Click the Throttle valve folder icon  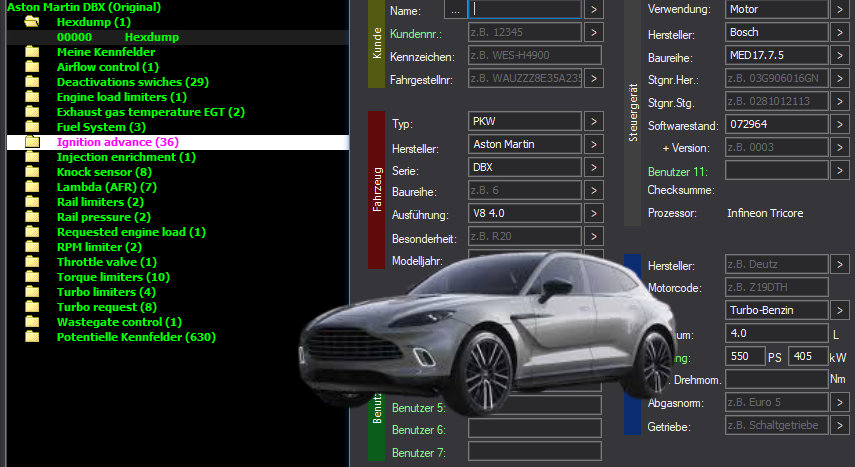click(x=32, y=262)
